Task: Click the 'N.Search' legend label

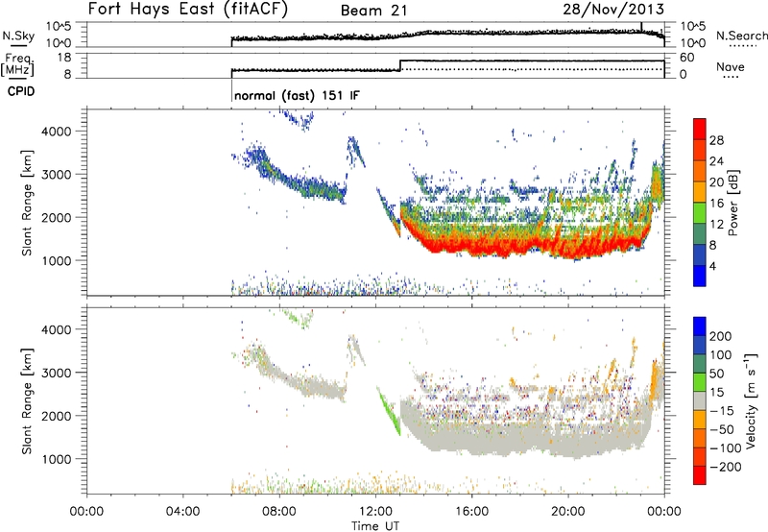Action: [x=741, y=36]
